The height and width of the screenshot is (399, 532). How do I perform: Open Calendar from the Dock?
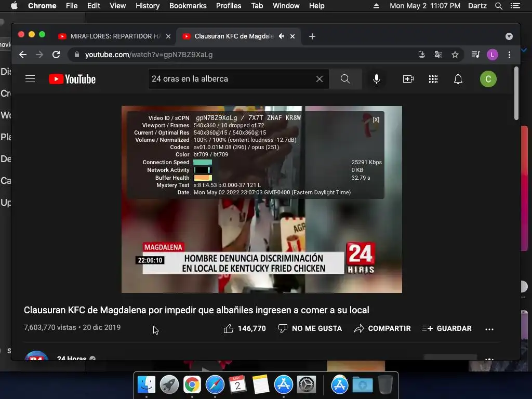coord(237,385)
